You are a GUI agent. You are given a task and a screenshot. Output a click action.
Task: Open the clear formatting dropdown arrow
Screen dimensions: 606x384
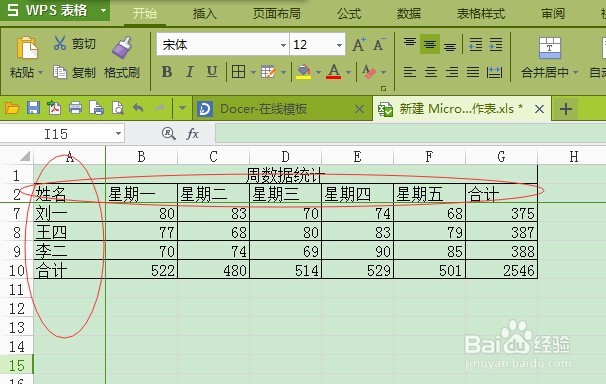point(383,72)
